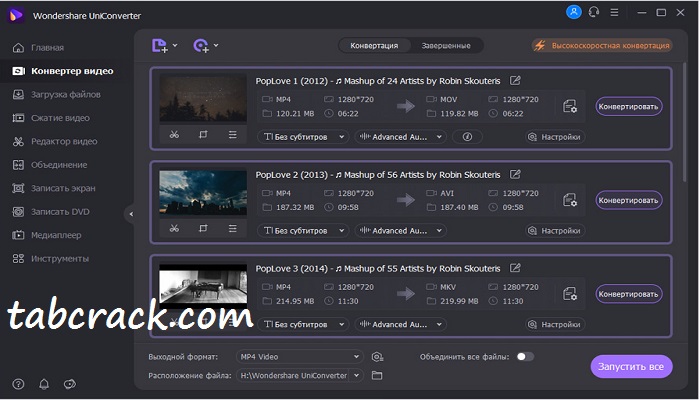This screenshot has width=700, height=400.
Task: Enable Высокоскоростная конвертация
Action: click(x=602, y=46)
